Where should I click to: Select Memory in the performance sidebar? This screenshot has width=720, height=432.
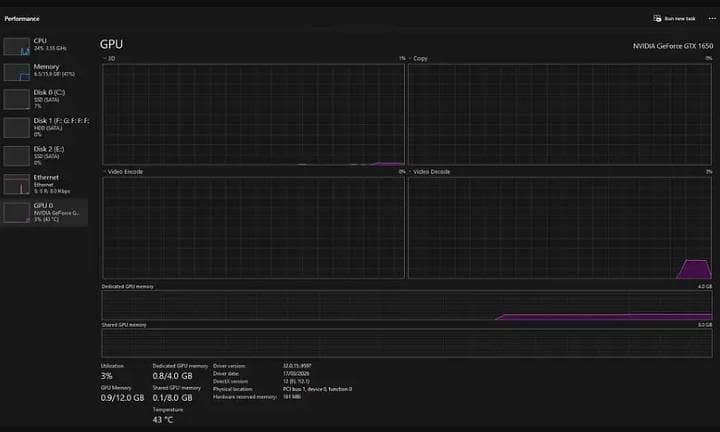[44, 72]
